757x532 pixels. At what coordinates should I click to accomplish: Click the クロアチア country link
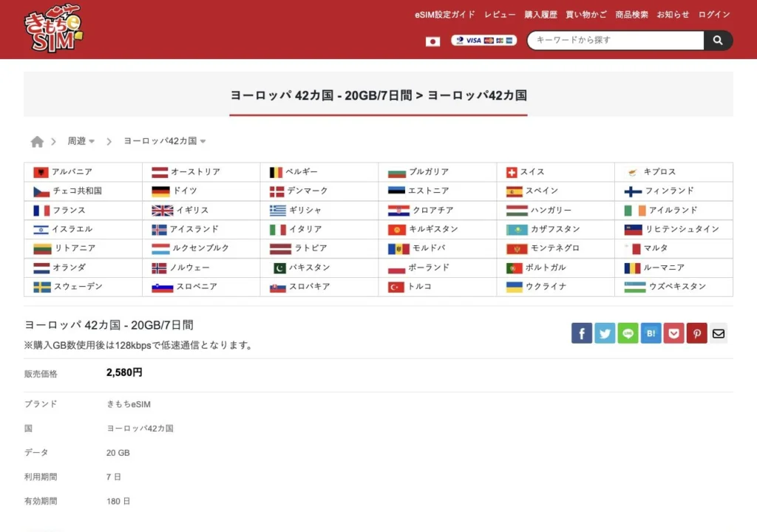(x=433, y=210)
